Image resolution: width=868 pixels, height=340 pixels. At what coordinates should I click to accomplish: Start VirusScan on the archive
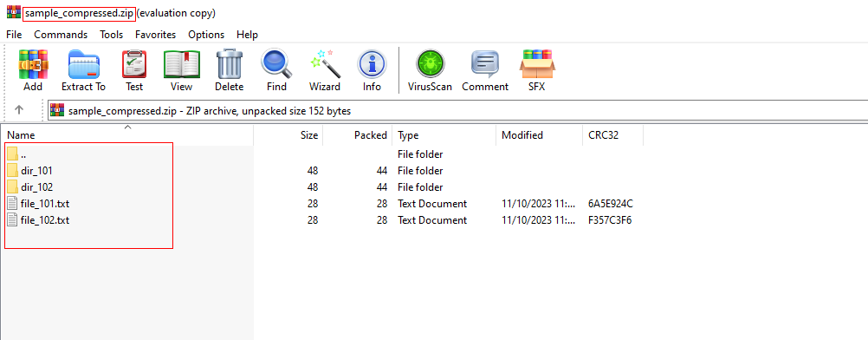point(430,64)
